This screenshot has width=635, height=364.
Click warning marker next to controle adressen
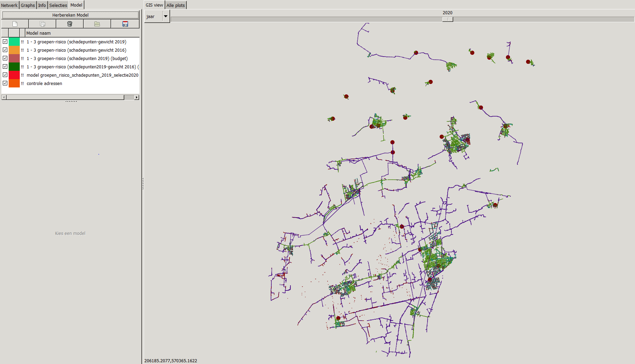23,84
